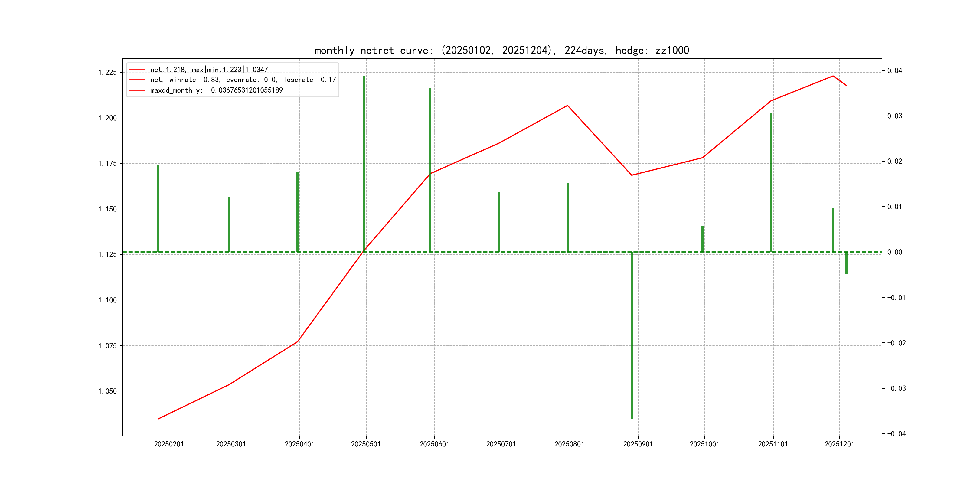
Task: Click the large negative bar near 20250901
Action: (632, 335)
